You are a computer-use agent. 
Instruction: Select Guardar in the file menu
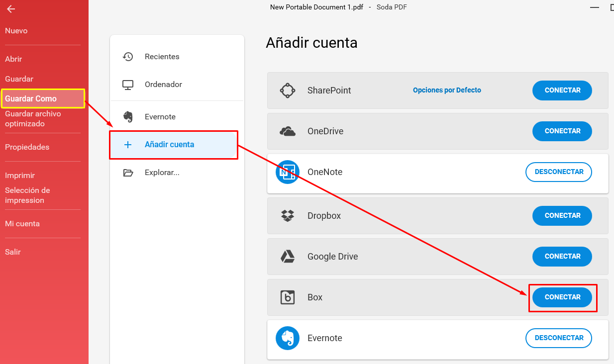(19, 79)
